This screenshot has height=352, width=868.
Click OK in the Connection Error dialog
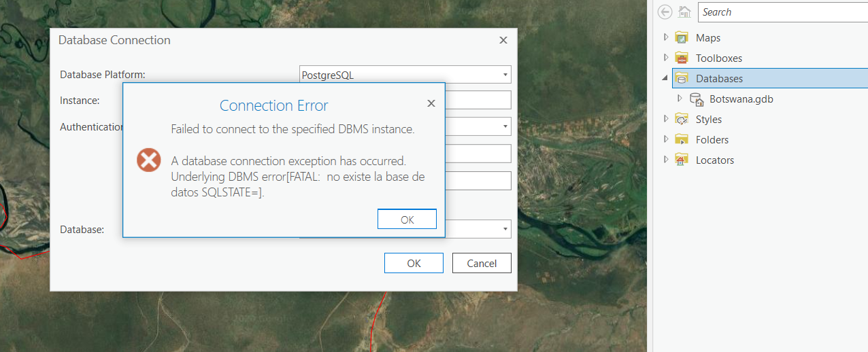407,219
